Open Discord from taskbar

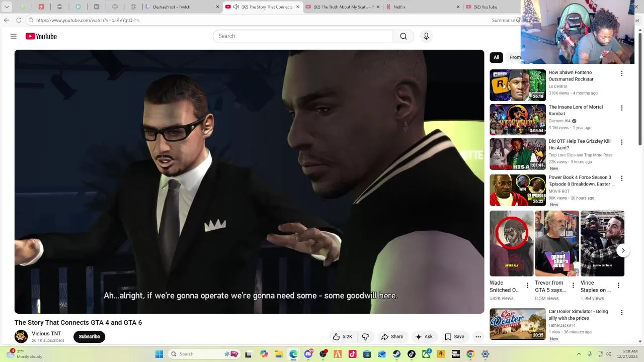(308, 354)
